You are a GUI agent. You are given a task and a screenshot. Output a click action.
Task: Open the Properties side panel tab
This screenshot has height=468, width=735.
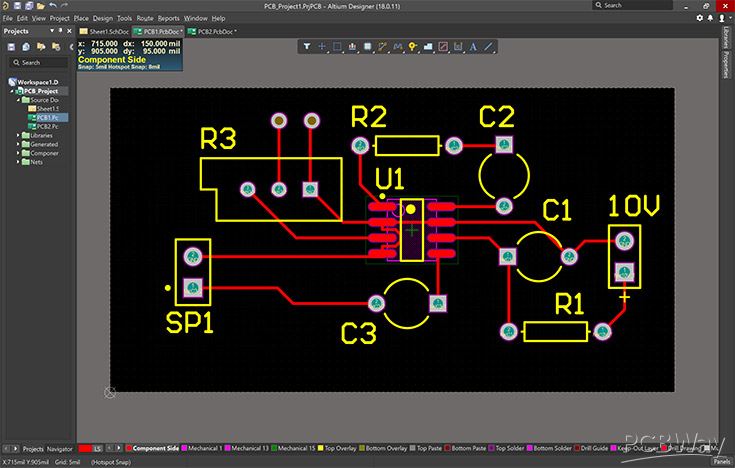(726, 64)
